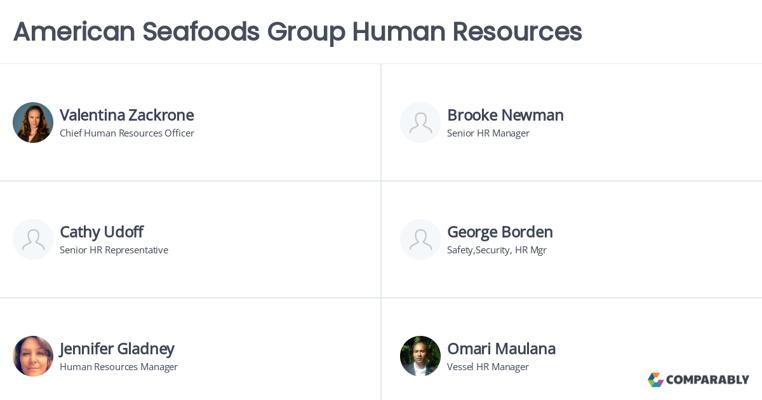The width and height of the screenshot is (762, 400).
Task: Click Brooke Newman's placeholder avatar icon
Action: [x=420, y=122]
